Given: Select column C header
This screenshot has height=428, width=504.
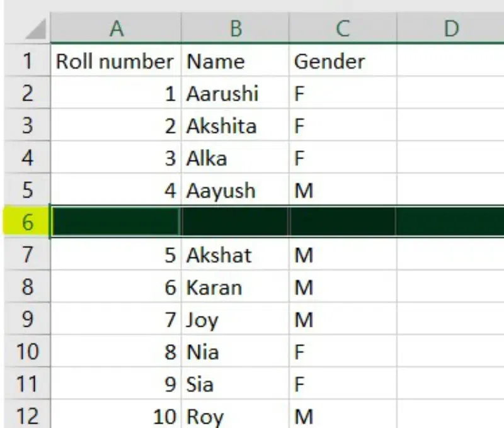Looking at the screenshot, I should (343, 28).
